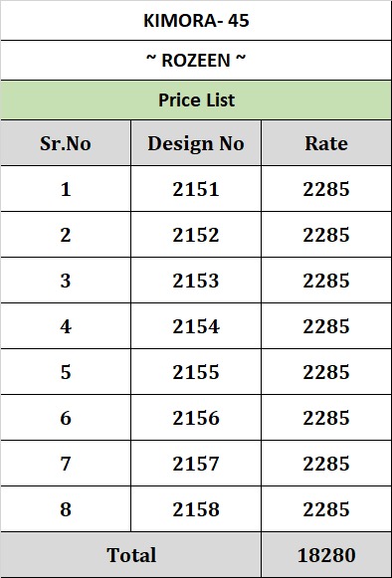The image size is (392, 578).
Task: Select the rate 2285 for design 2151
Action: pyautogui.click(x=326, y=189)
